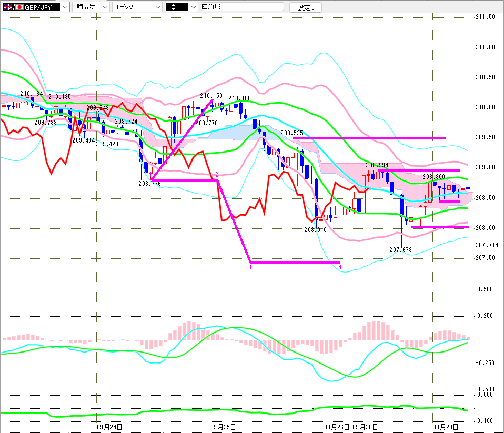Click the 四角形 drawing shape field
This screenshot has height=433, width=504.
[x=242, y=7]
